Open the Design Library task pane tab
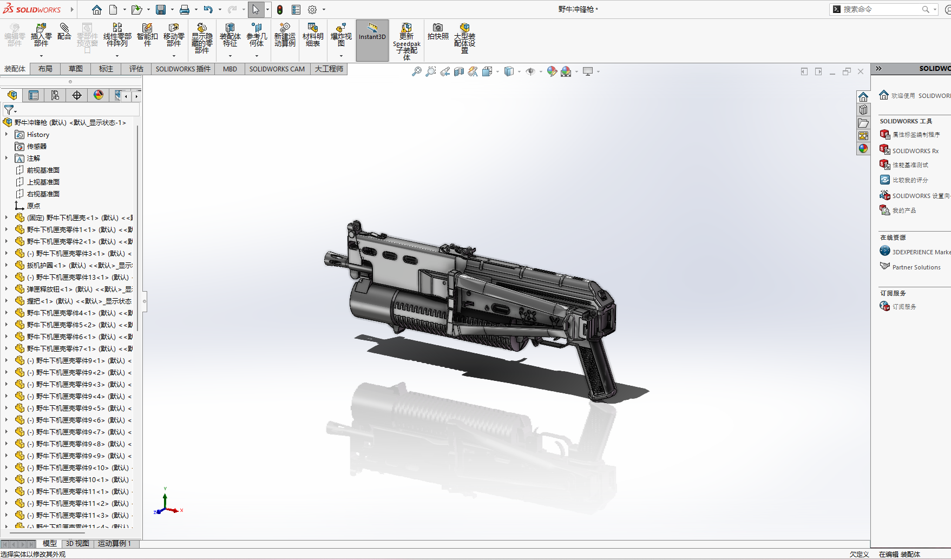 coord(863,110)
